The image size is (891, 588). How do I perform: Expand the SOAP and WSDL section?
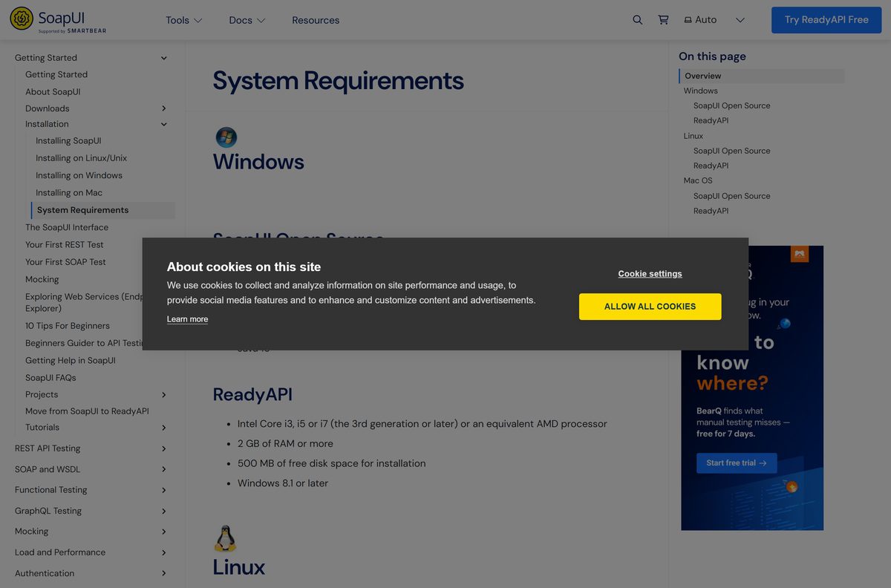(164, 469)
